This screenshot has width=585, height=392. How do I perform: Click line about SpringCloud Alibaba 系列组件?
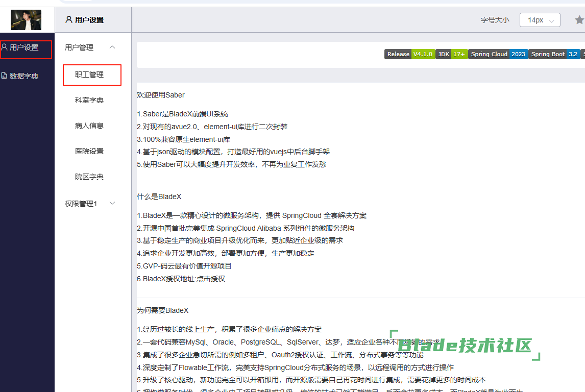(x=246, y=228)
